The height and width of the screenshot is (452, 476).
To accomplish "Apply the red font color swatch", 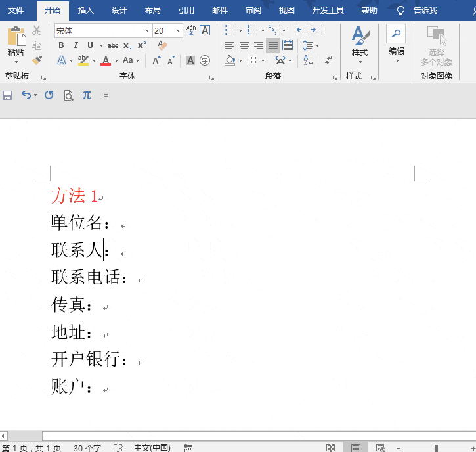I will pyautogui.click(x=106, y=60).
